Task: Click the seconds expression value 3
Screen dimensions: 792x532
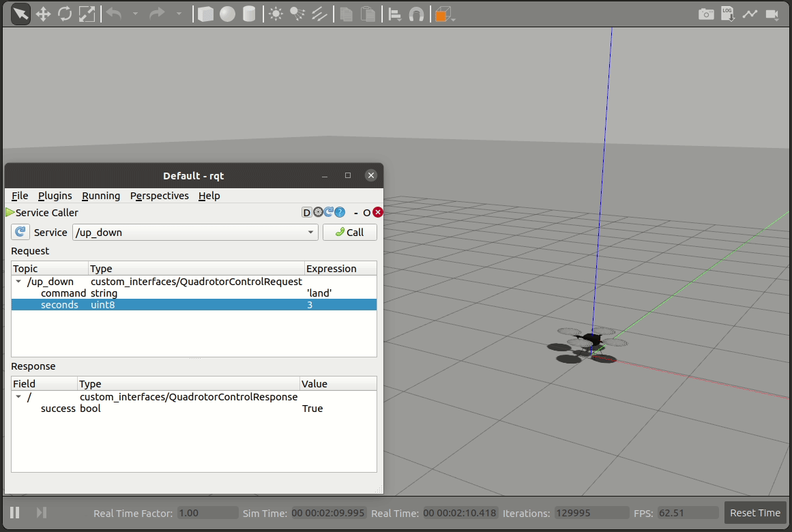Action: 310,305
